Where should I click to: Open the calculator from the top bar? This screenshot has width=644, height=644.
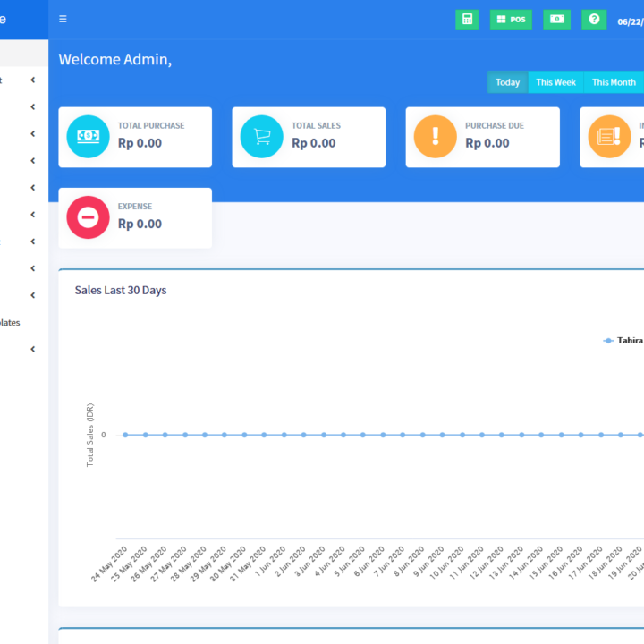(467, 20)
